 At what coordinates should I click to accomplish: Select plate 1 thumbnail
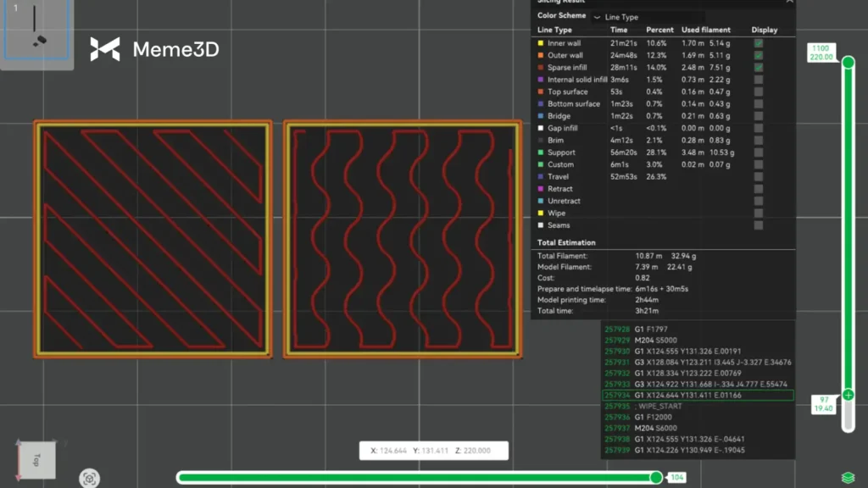coord(36,33)
